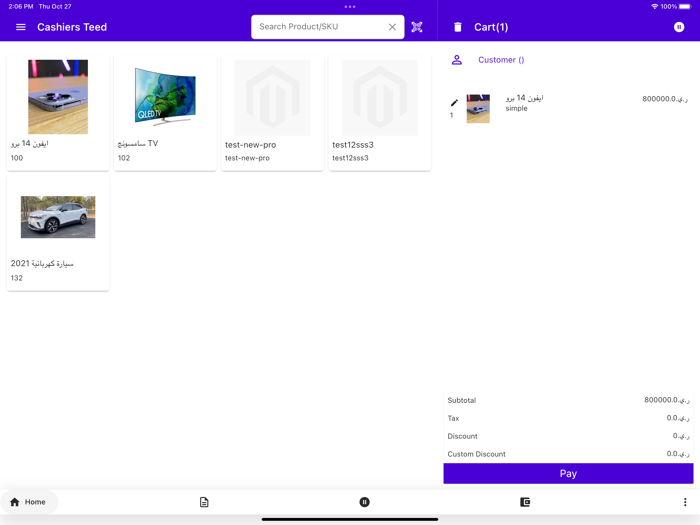Open orders document icon in bottom bar
The height and width of the screenshot is (525, 700).
(x=204, y=502)
